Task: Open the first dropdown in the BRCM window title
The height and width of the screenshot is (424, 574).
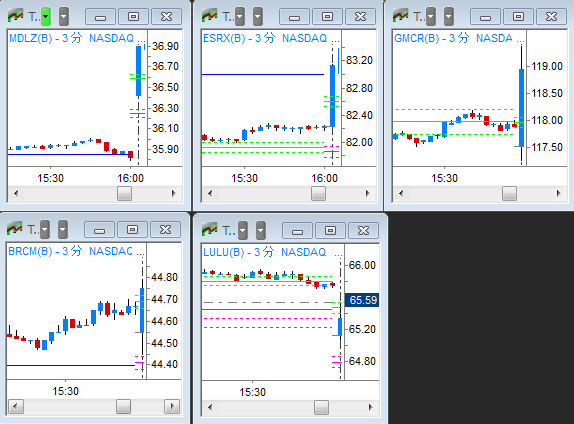Action: pyautogui.click(x=45, y=230)
